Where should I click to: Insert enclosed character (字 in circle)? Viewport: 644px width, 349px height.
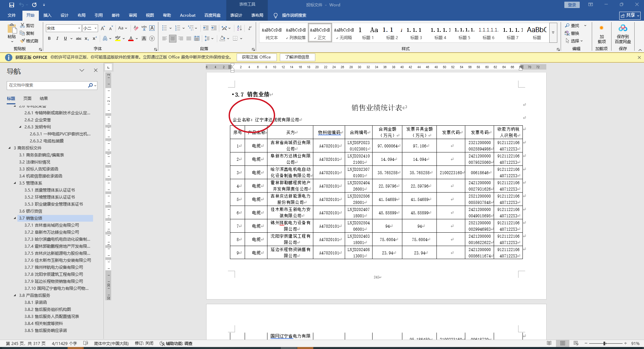click(x=152, y=39)
